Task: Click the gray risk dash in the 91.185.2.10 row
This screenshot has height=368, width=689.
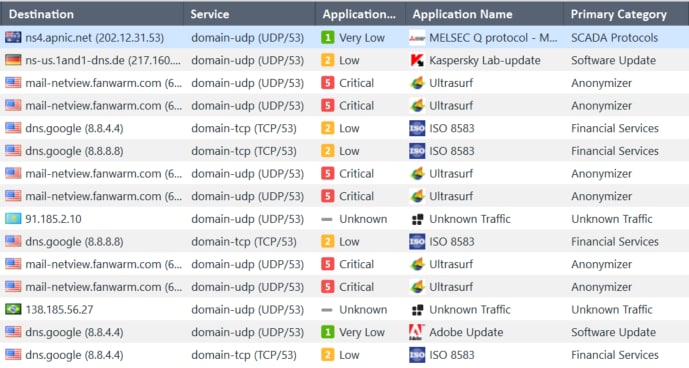Action: click(x=327, y=219)
